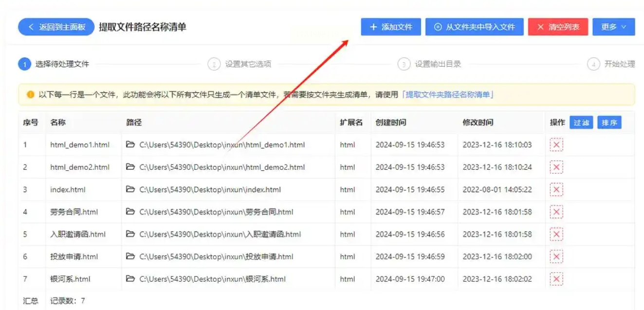This screenshot has width=644, height=310.
Task: Click 从文件夹中导入文件 button
Action: coord(475,27)
